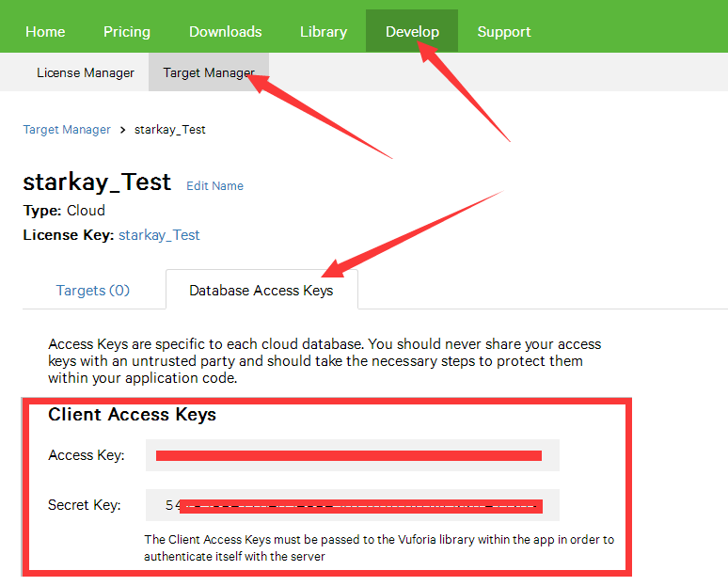Click the Access Key: label
Screen dimensions: 728x586
pyautogui.click(x=87, y=455)
